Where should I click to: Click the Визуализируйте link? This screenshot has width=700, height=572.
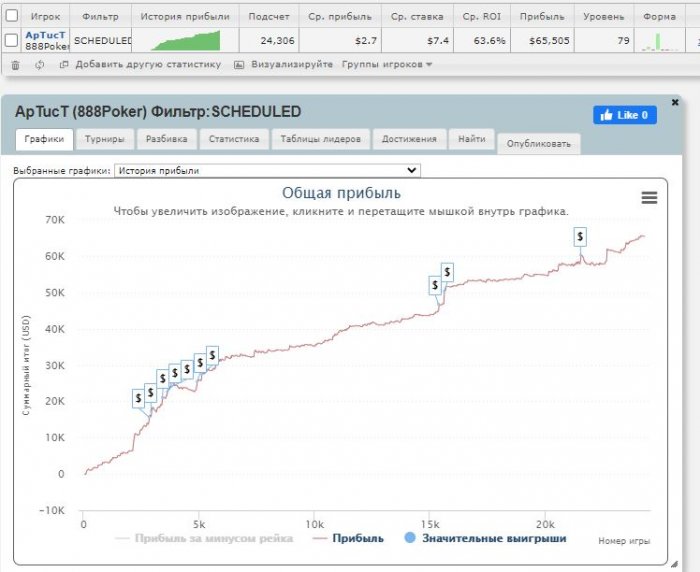tap(292, 64)
